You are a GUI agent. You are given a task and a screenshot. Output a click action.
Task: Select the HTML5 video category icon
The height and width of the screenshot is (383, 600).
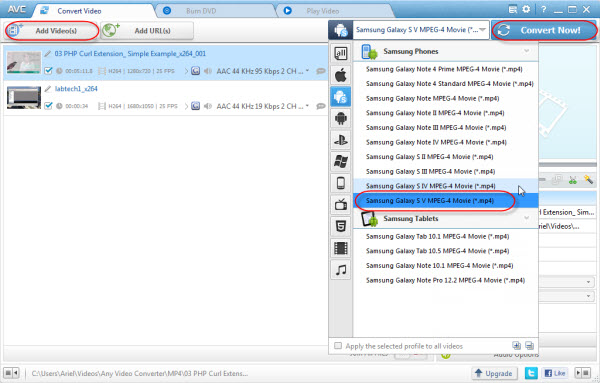(x=341, y=227)
